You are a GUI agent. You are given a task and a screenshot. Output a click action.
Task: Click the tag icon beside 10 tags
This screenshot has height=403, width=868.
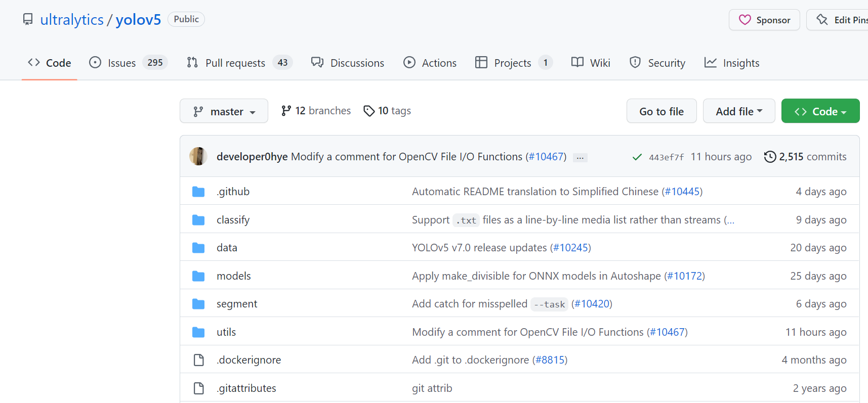369,111
